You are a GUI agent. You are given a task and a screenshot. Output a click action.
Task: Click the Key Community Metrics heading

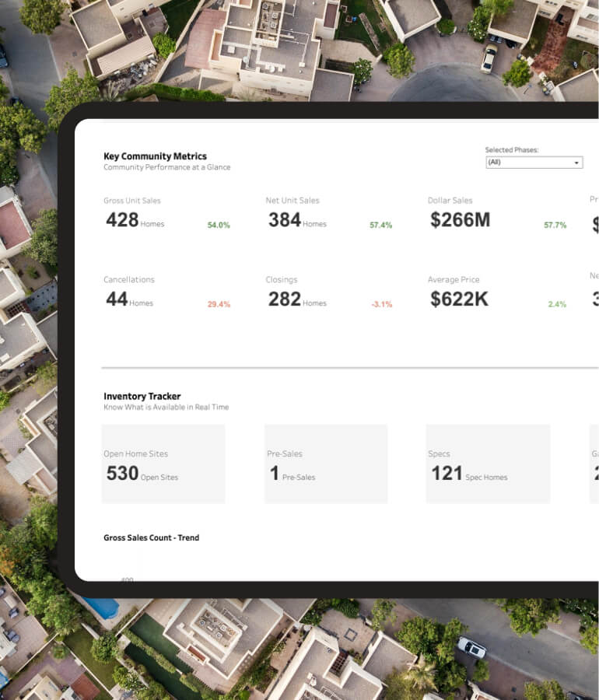pos(155,156)
